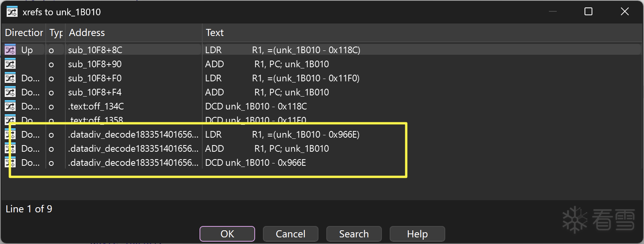Sort list by Text column header
The height and width of the screenshot is (244, 644).
point(215,33)
